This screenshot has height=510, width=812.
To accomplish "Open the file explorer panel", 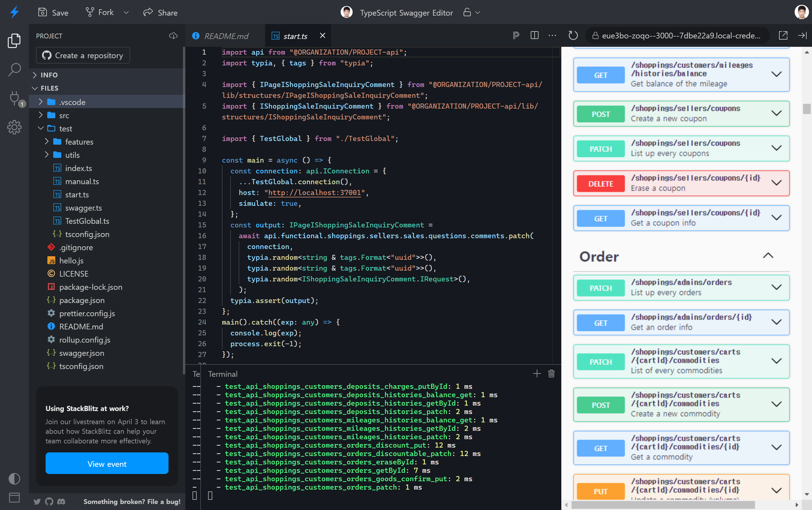I will coord(14,40).
